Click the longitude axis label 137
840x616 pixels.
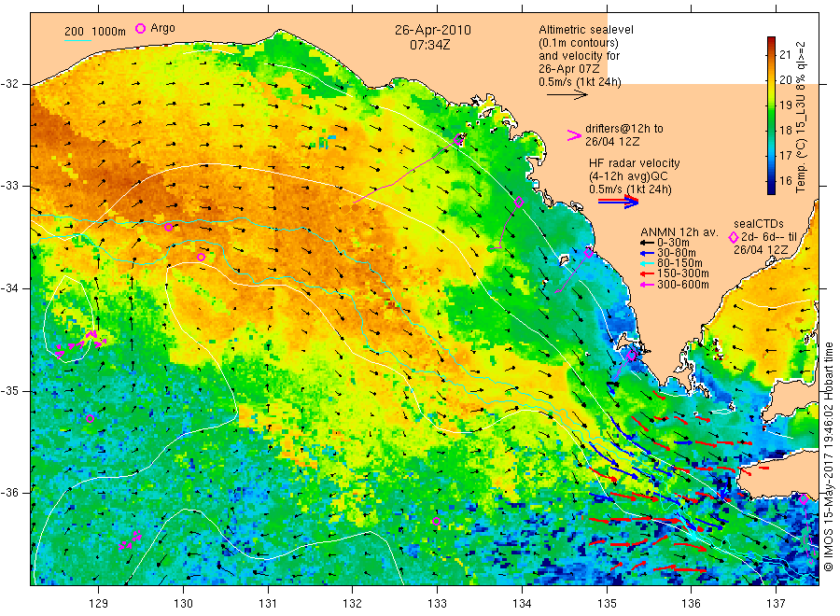[x=776, y=604]
